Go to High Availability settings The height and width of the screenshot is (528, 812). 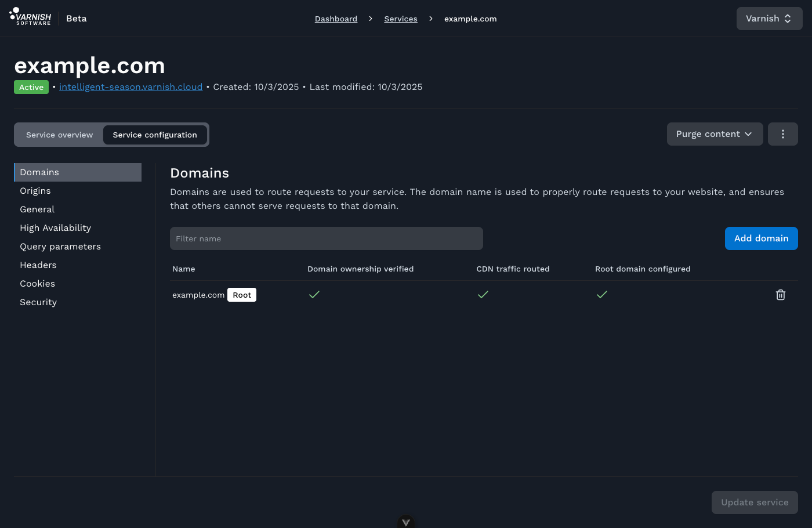(x=55, y=228)
